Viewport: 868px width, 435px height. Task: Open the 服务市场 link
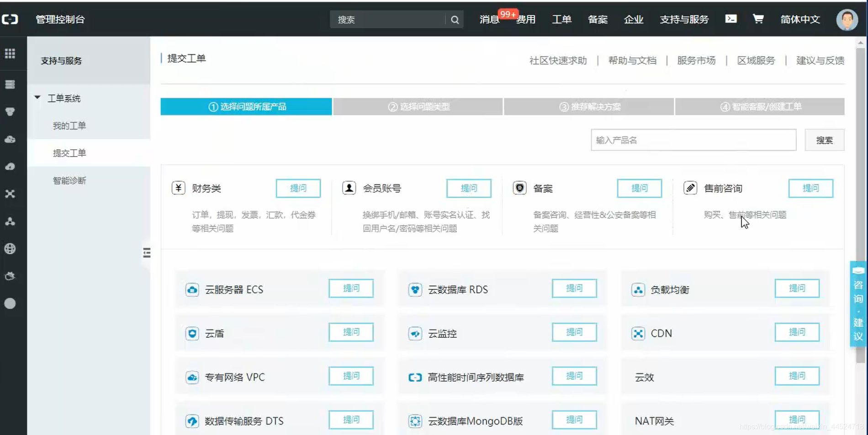pyautogui.click(x=696, y=60)
